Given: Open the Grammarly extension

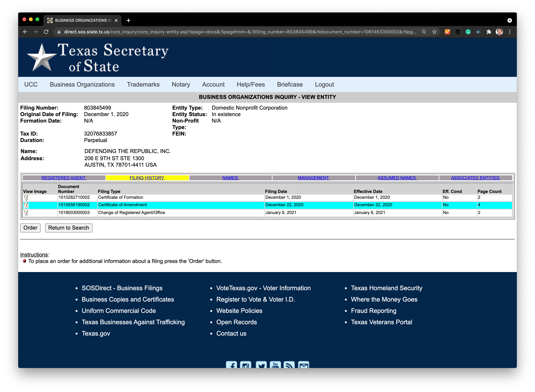Looking at the screenshot, I should point(468,32).
